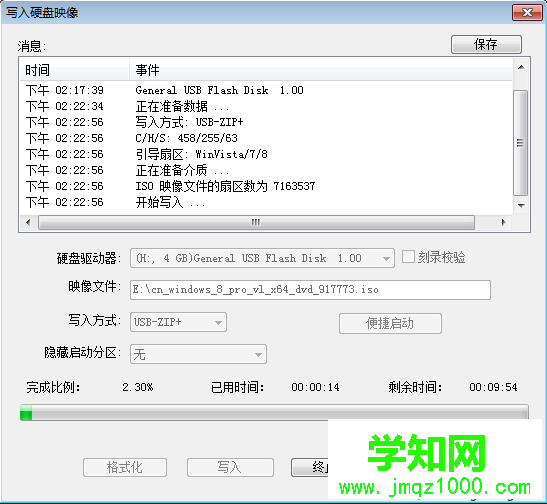Click the 写入 button
547x504 pixels.
pyautogui.click(x=230, y=467)
